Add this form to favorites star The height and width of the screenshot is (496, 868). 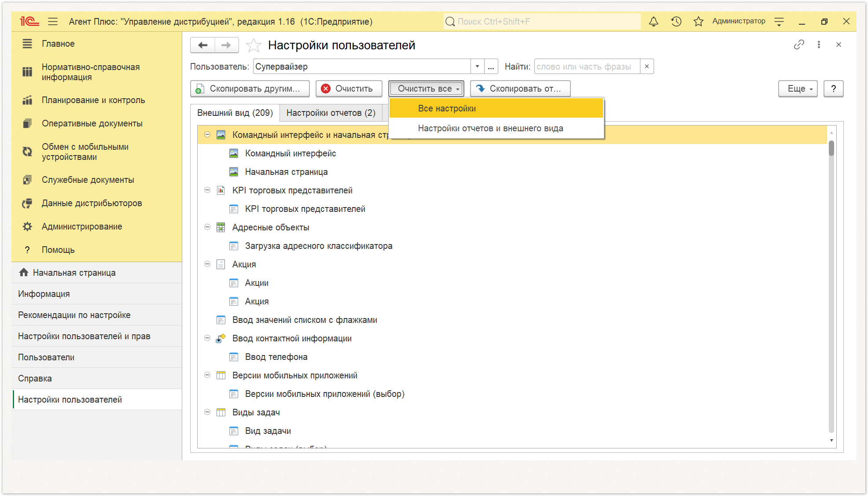click(254, 45)
